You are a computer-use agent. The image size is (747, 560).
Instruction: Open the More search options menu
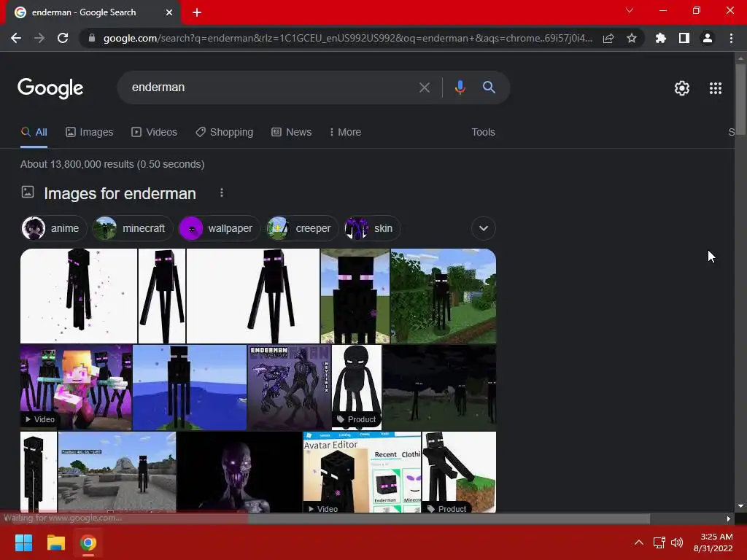pos(345,133)
